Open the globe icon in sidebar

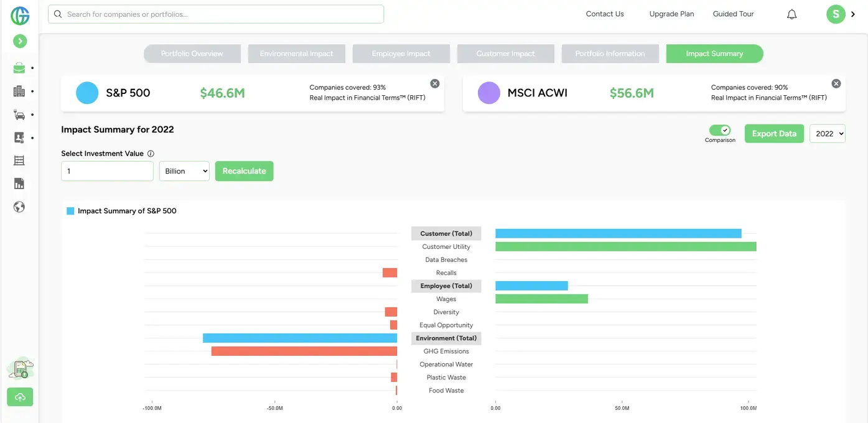(19, 207)
